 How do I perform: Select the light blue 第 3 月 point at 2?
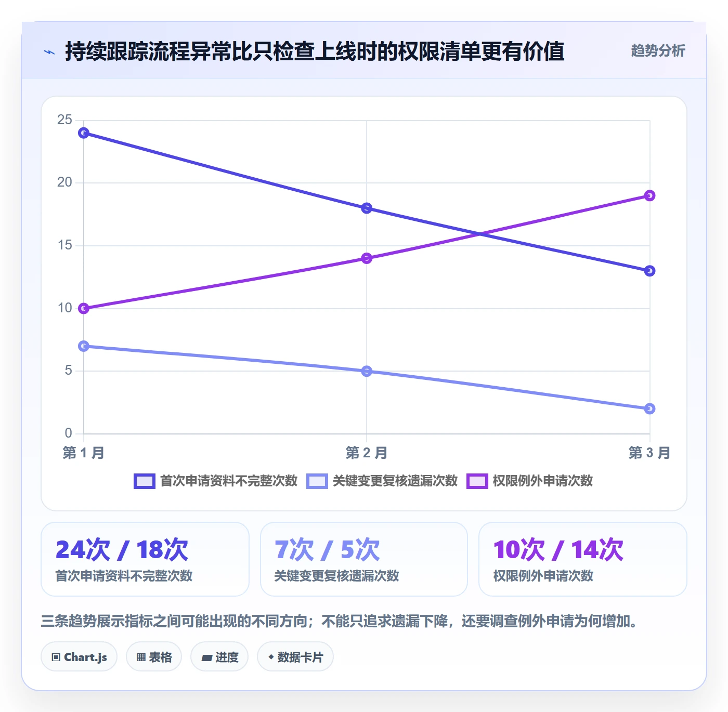(x=649, y=409)
